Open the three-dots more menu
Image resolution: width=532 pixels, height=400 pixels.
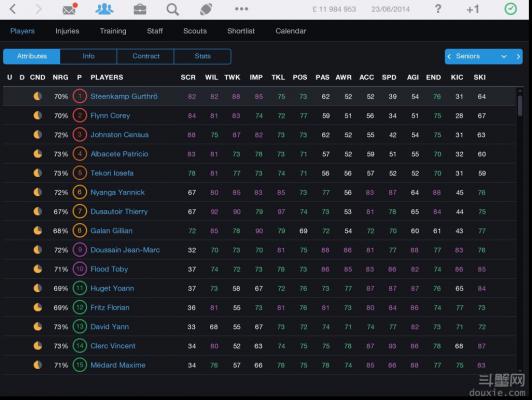[x=241, y=9]
